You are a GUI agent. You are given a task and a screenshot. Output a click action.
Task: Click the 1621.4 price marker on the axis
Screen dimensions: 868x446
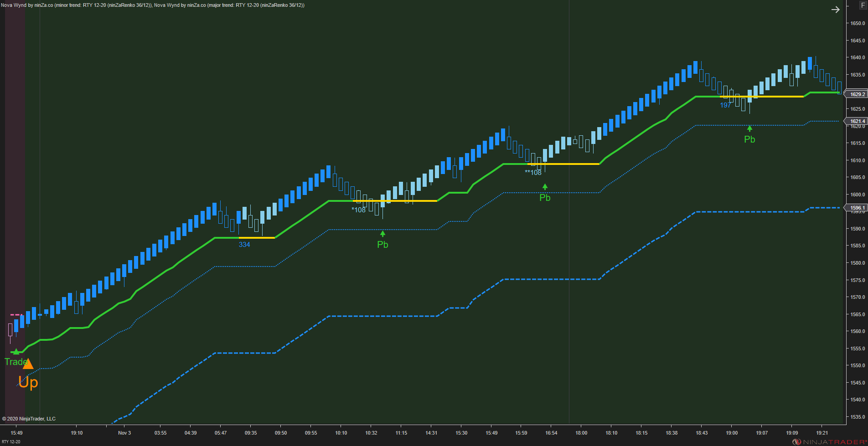pyautogui.click(x=857, y=121)
